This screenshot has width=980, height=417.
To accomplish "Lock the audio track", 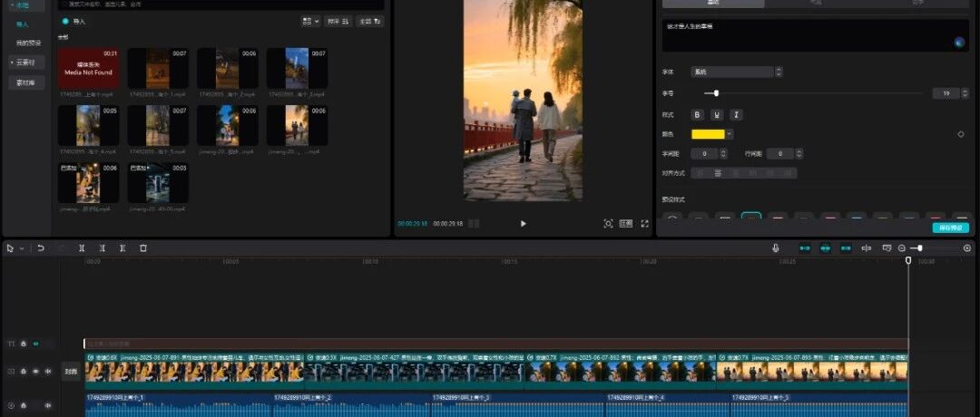I will coord(23,406).
